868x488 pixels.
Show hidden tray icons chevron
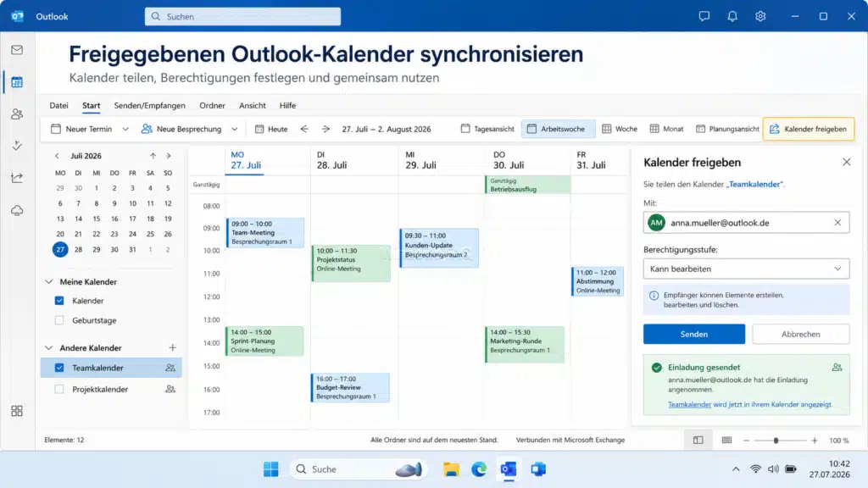tap(736, 469)
